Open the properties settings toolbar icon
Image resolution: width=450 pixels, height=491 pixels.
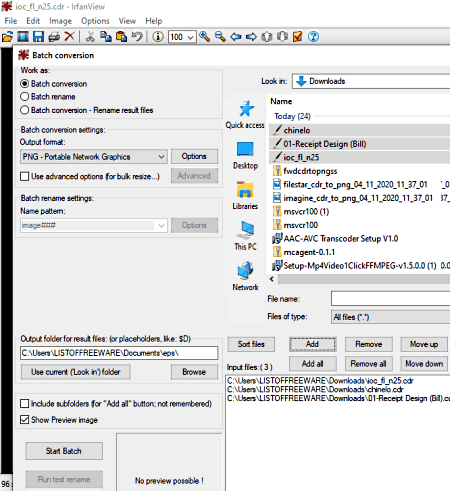coord(298,37)
